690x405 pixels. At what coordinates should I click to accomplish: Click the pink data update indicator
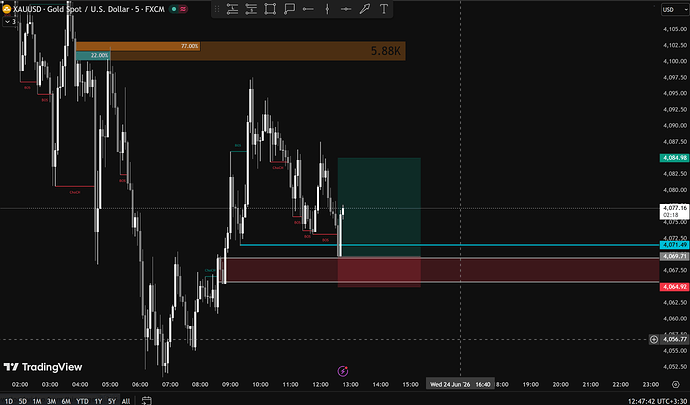point(183,9)
